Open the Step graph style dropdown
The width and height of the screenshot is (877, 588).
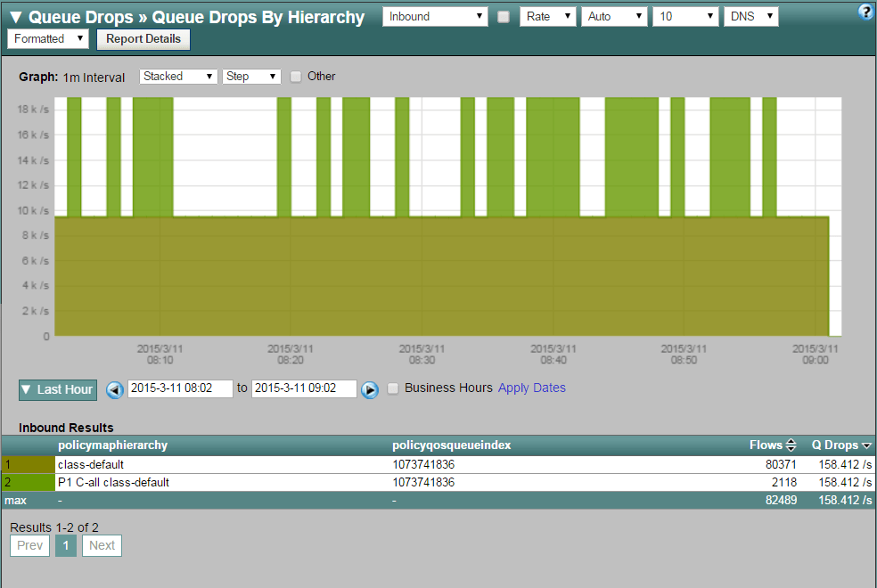[x=251, y=77]
